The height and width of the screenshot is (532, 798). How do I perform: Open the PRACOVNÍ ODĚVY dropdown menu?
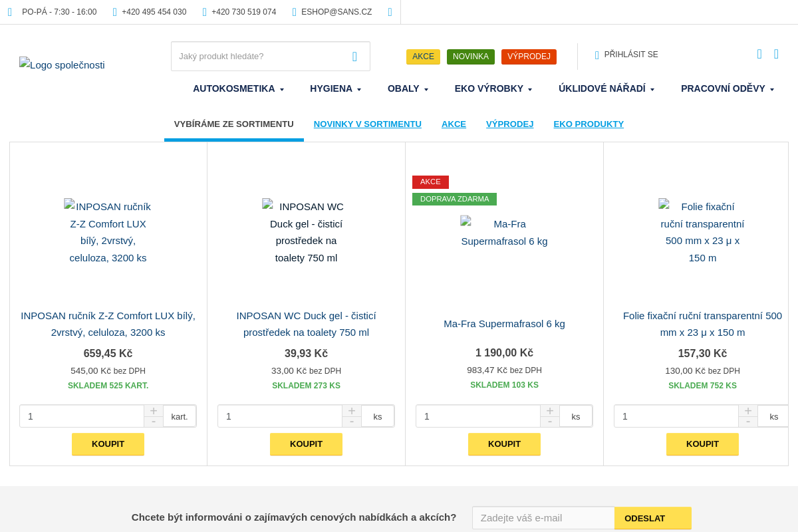click(728, 88)
